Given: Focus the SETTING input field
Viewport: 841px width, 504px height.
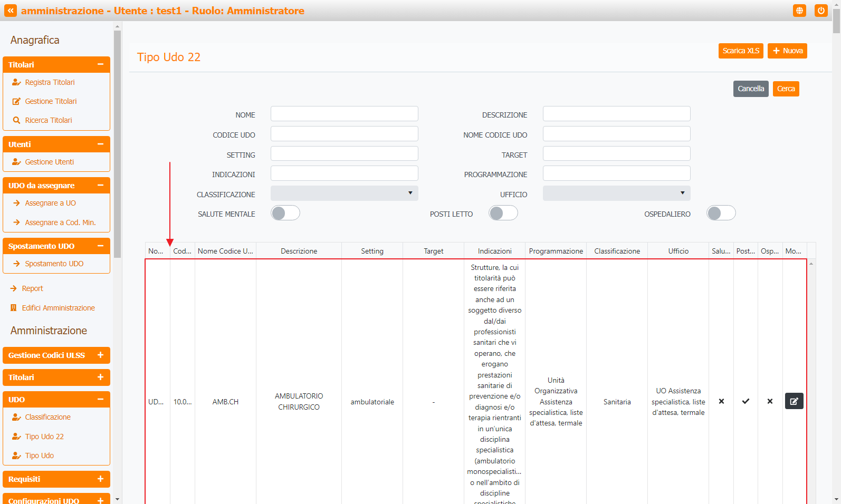Looking at the screenshot, I should pos(344,153).
